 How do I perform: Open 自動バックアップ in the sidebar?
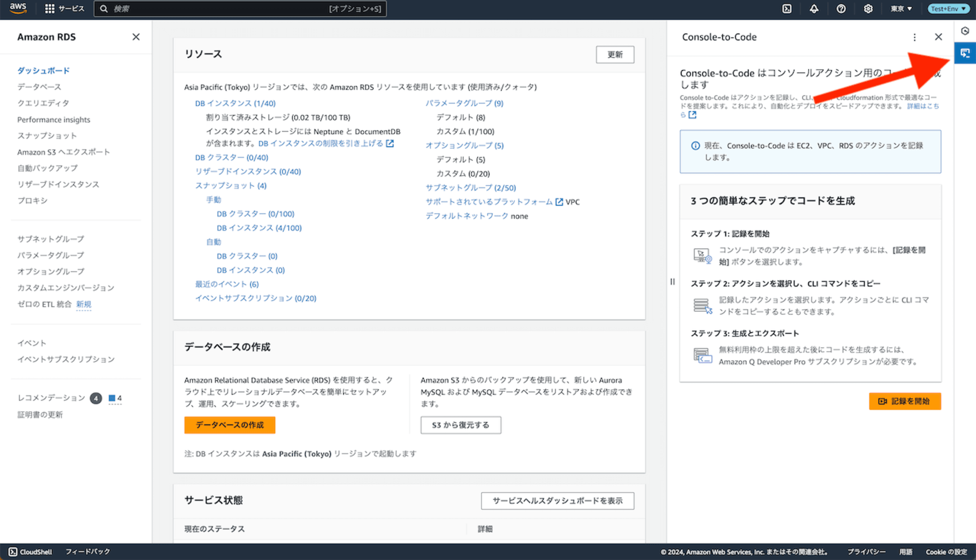point(47,168)
